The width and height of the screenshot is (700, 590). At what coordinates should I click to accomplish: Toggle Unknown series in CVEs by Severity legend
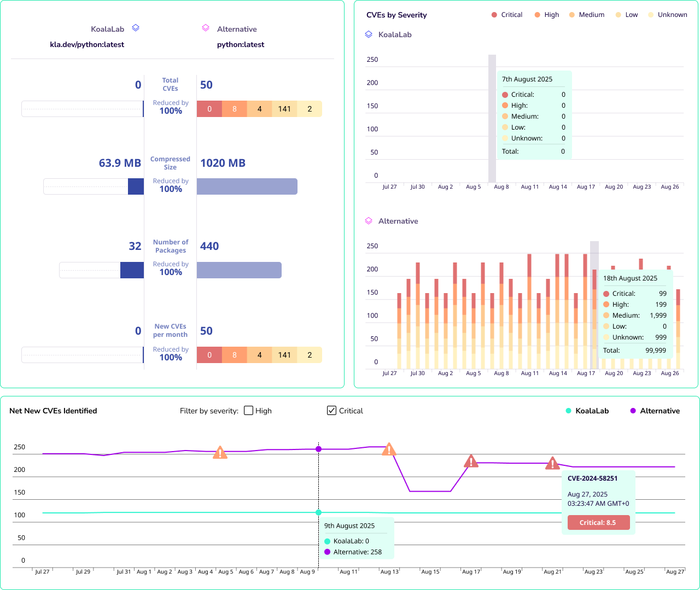click(667, 15)
